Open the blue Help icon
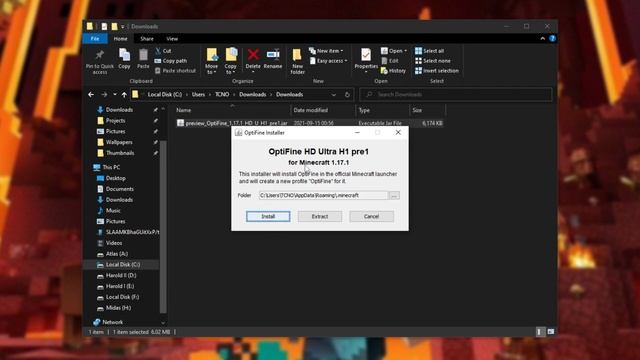Screen dimensions: 640x360 coord(552,39)
